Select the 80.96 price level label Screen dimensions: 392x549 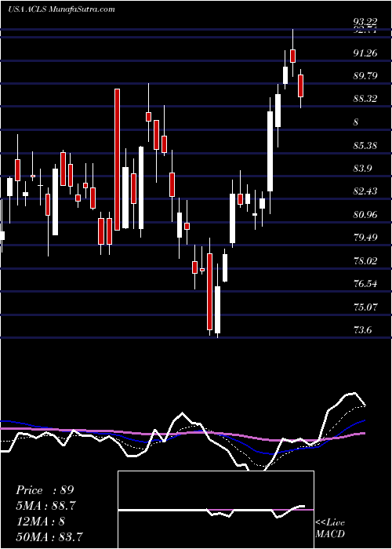pos(365,214)
